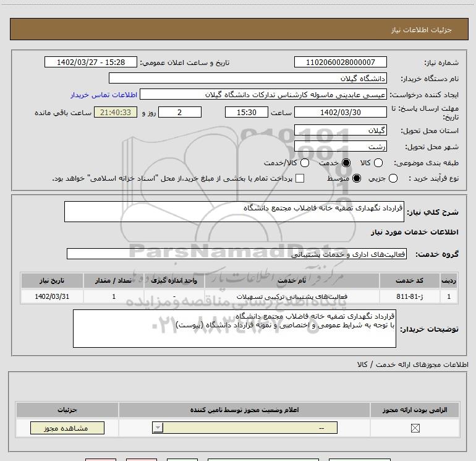This screenshot has height=461, width=476.
Task: Select the متوسط purchase type radio
Action: [357, 178]
